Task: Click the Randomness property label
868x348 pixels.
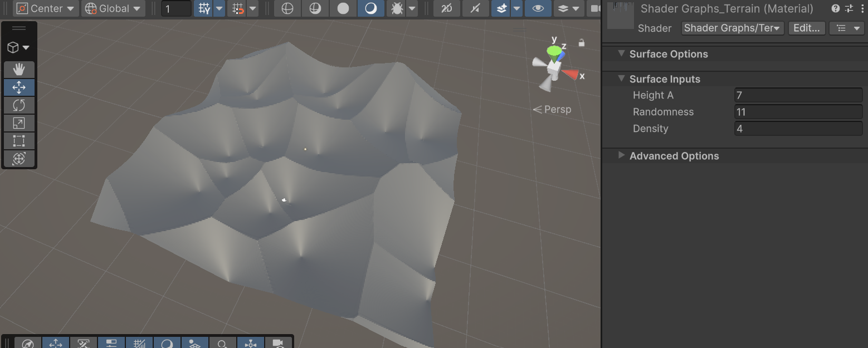Action: (663, 112)
